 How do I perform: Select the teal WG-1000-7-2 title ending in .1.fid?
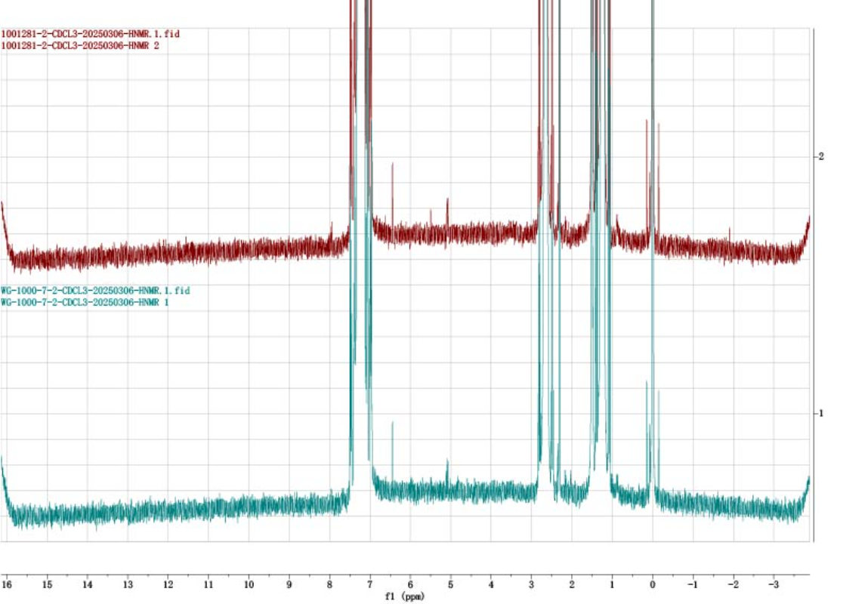click(x=95, y=291)
